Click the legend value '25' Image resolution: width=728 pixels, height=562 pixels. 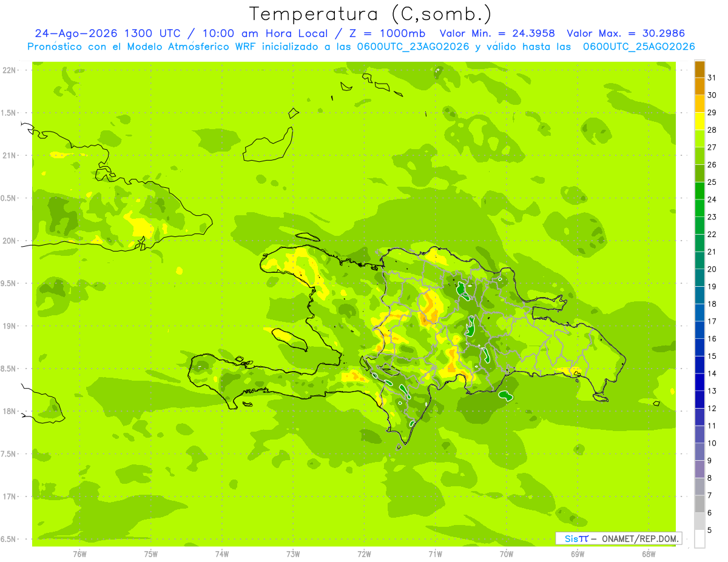(712, 182)
